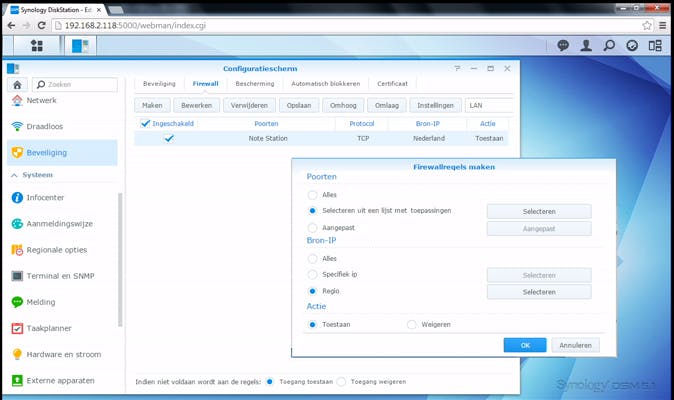Click the user account icon in taskbar
This screenshot has height=400, width=674.
point(586,45)
